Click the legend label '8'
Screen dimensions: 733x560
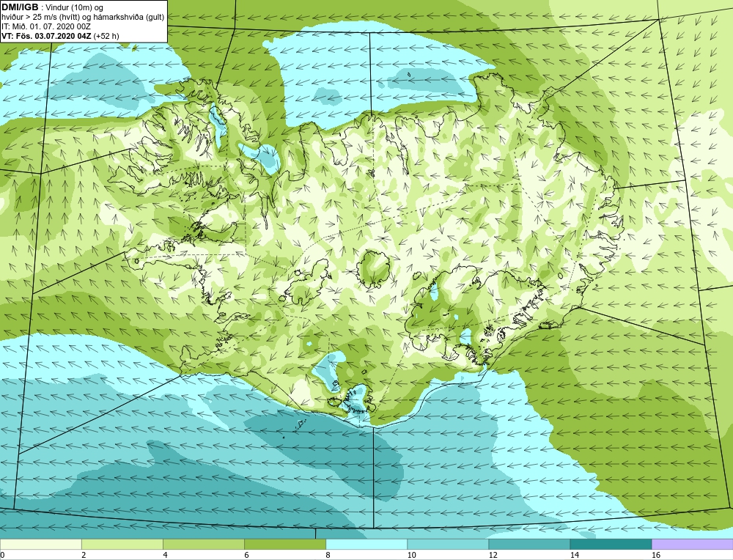328,555
